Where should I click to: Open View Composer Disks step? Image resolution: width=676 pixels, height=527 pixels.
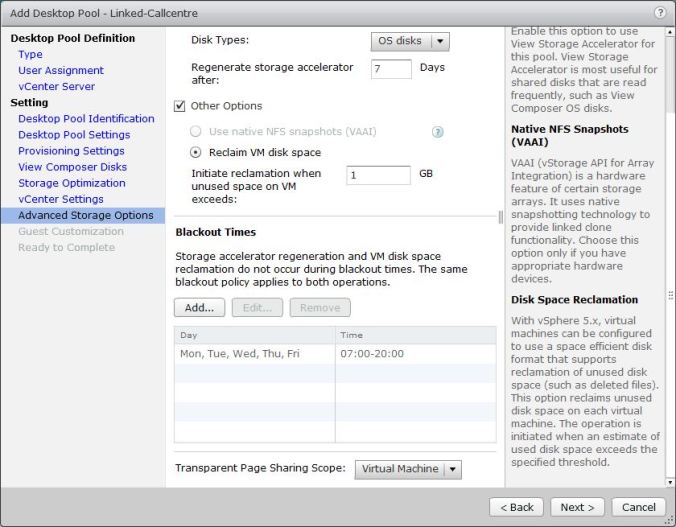(72, 167)
